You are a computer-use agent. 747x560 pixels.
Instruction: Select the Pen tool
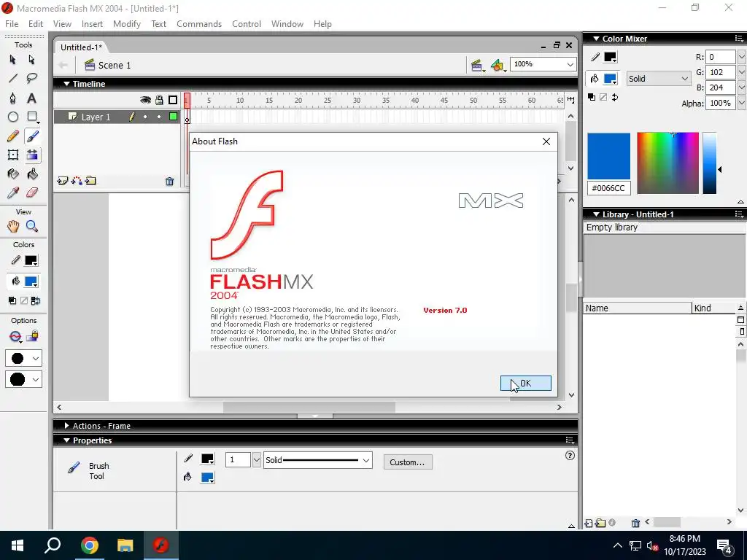pyautogui.click(x=13, y=98)
